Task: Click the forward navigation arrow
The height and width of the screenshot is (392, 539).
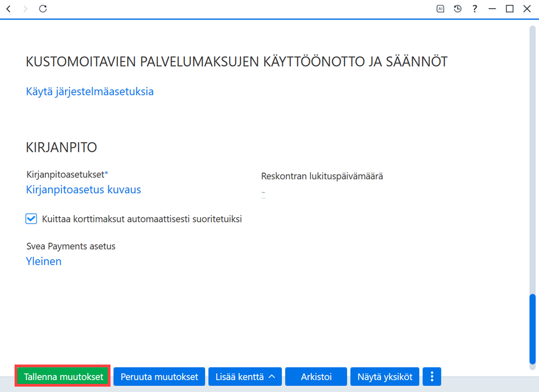Action: [25, 9]
